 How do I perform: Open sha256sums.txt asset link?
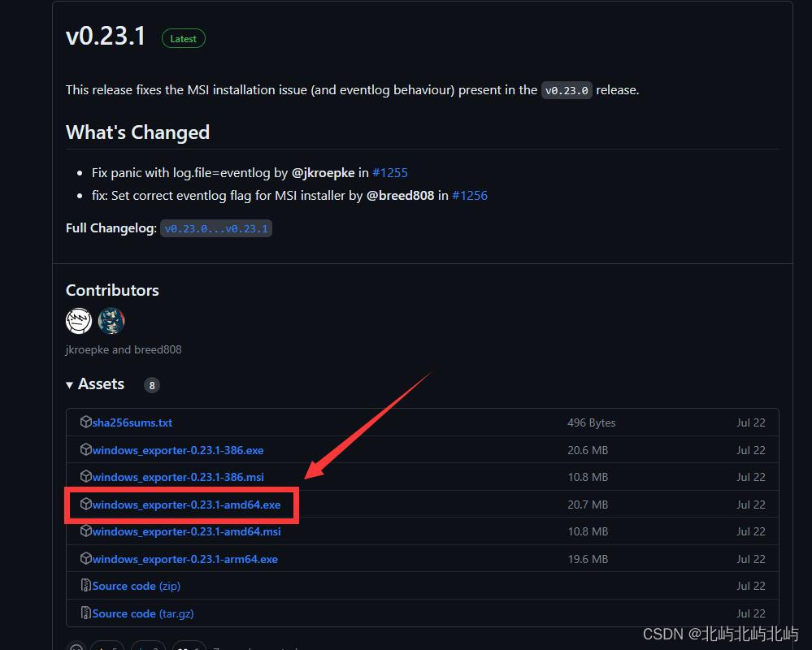(132, 422)
